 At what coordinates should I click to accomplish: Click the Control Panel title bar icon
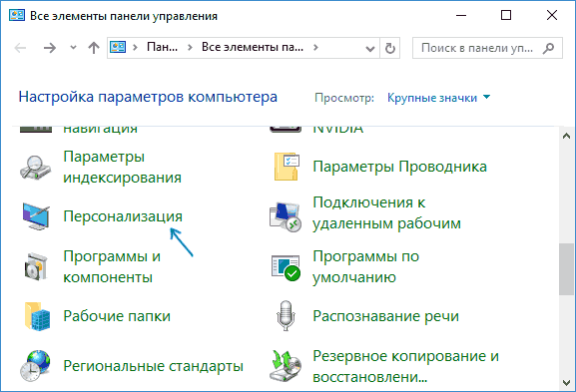click(17, 15)
